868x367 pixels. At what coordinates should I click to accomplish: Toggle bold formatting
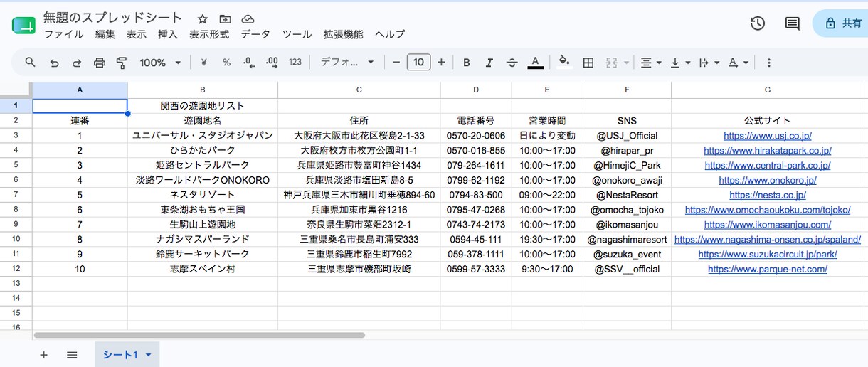(467, 63)
